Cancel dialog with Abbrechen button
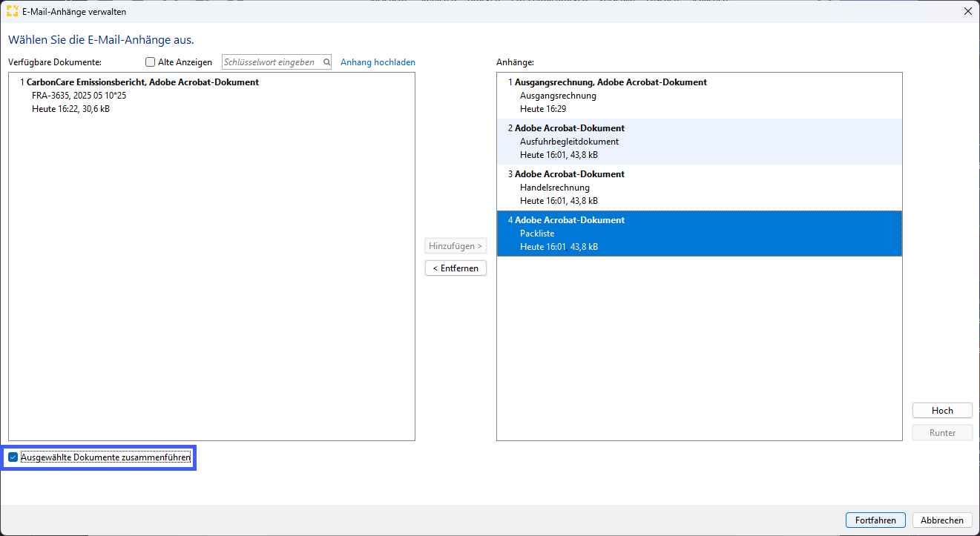The image size is (980, 536). click(942, 520)
